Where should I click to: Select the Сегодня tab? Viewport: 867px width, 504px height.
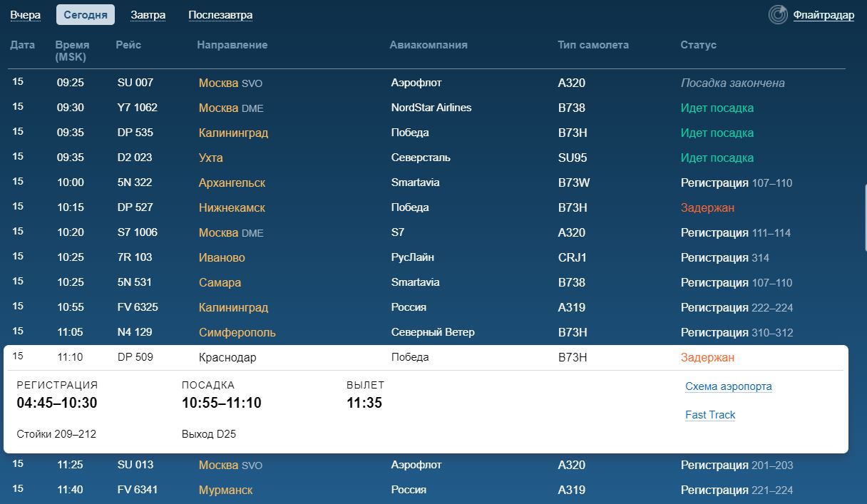point(85,15)
